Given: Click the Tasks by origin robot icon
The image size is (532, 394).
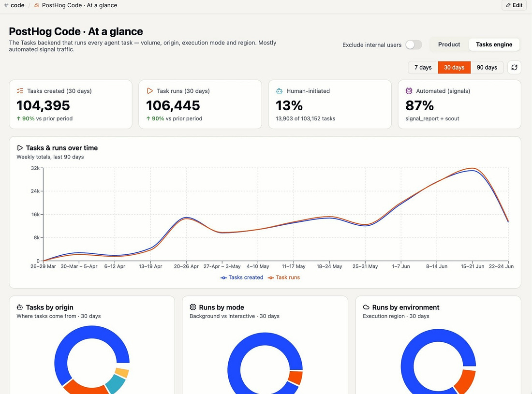Looking at the screenshot, I should click(20, 307).
